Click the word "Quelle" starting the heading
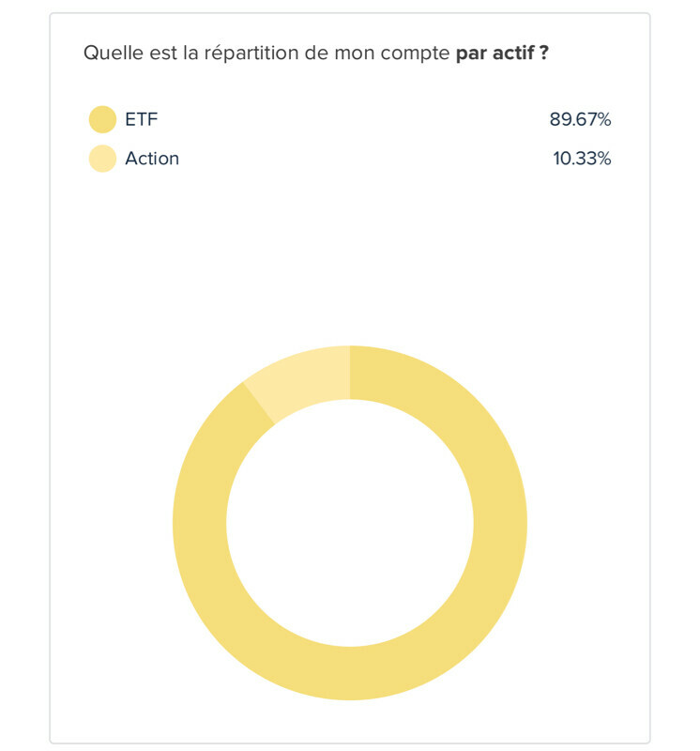The height and width of the screenshot is (751, 700). 109,53
